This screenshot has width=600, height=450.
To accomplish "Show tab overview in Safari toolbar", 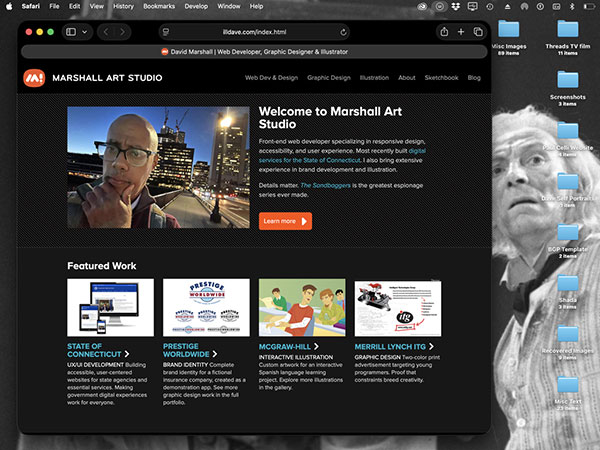I will click(x=478, y=32).
